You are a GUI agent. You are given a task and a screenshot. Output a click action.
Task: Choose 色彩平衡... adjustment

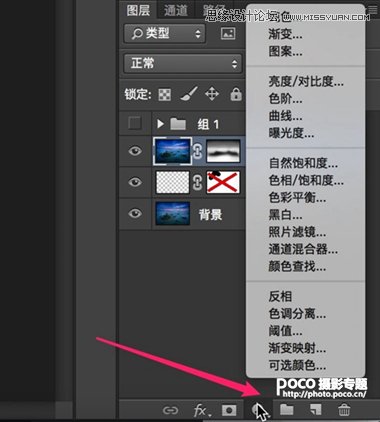pyautogui.click(x=297, y=198)
